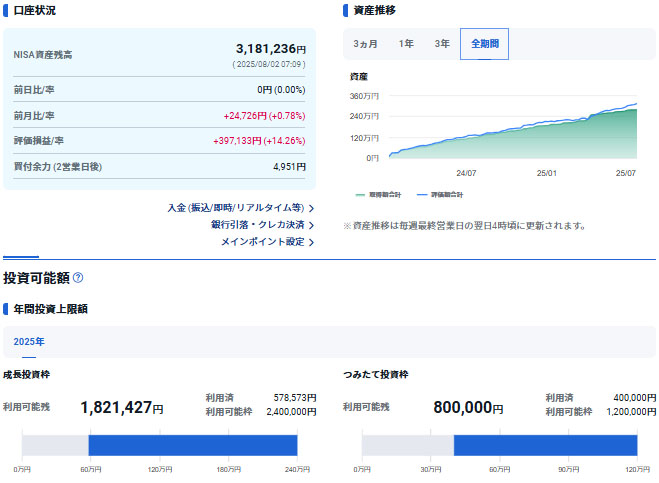Click the chevron arrow beside 銀行引落・クレカ決済
This screenshot has height=483, width=659.
(311, 225)
